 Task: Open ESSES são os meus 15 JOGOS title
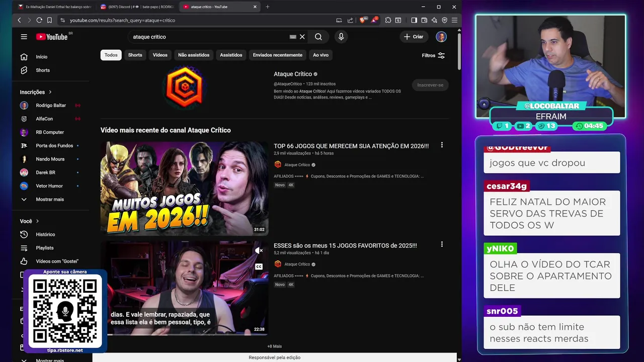(x=345, y=246)
